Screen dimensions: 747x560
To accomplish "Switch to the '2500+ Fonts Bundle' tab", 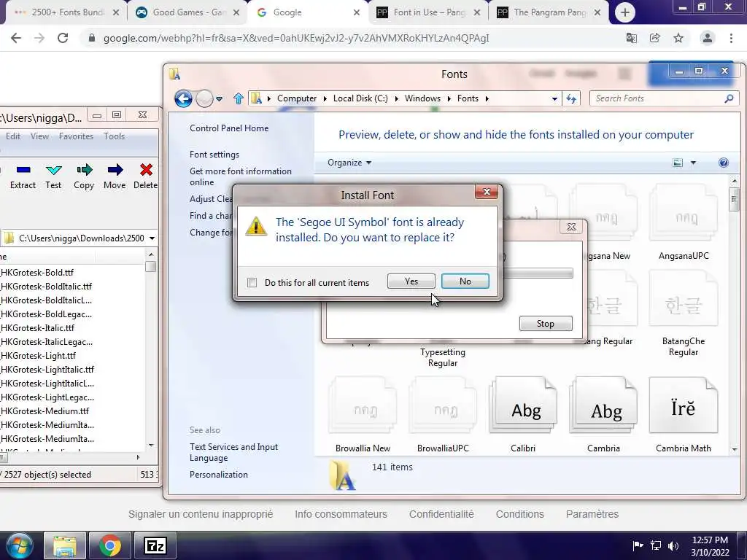I will [66, 12].
